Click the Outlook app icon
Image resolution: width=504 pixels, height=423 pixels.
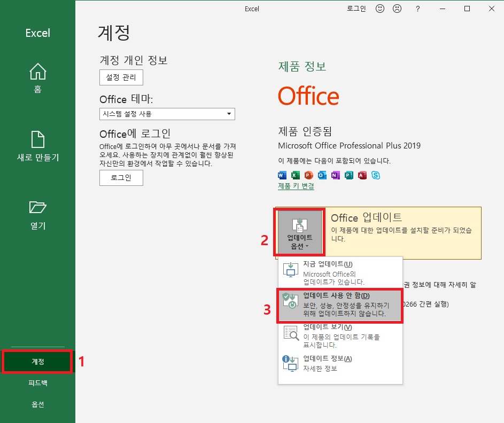point(322,175)
